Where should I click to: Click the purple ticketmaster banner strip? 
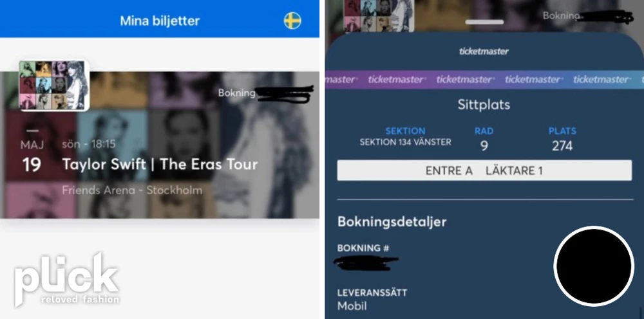click(x=485, y=79)
